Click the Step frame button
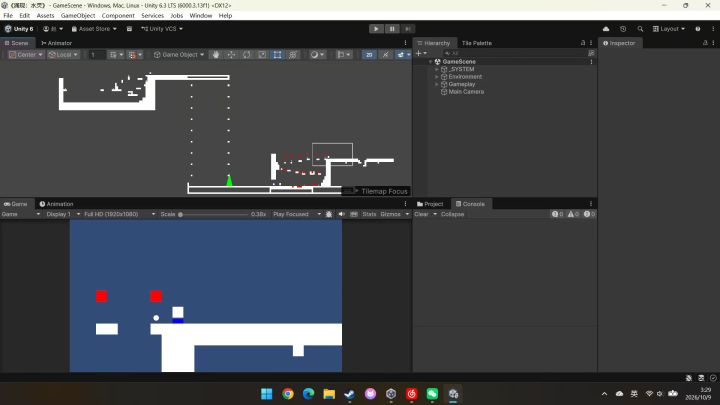This screenshot has width=720, height=405. coord(407,29)
